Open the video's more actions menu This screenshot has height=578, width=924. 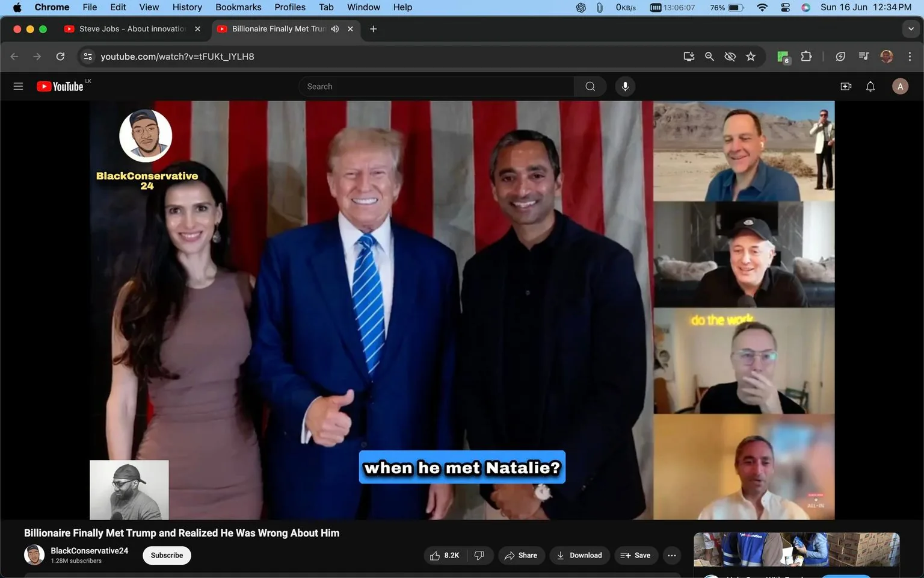pos(671,555)
